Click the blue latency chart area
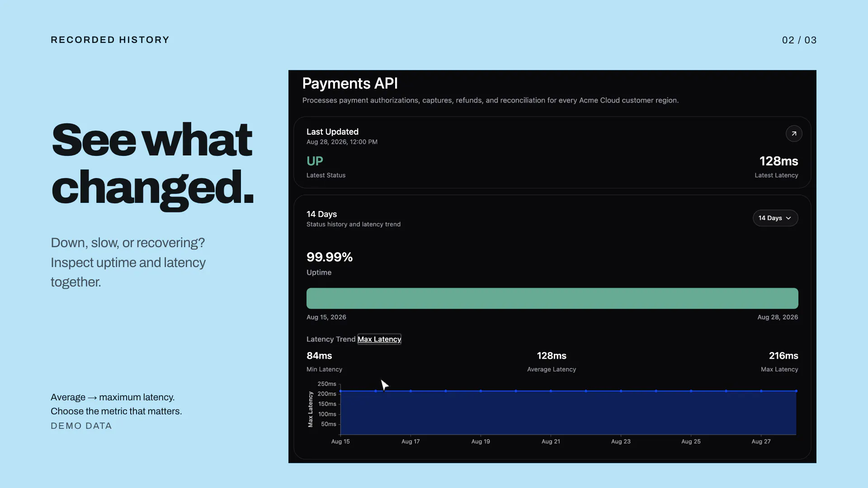 [x=568, y=413]
